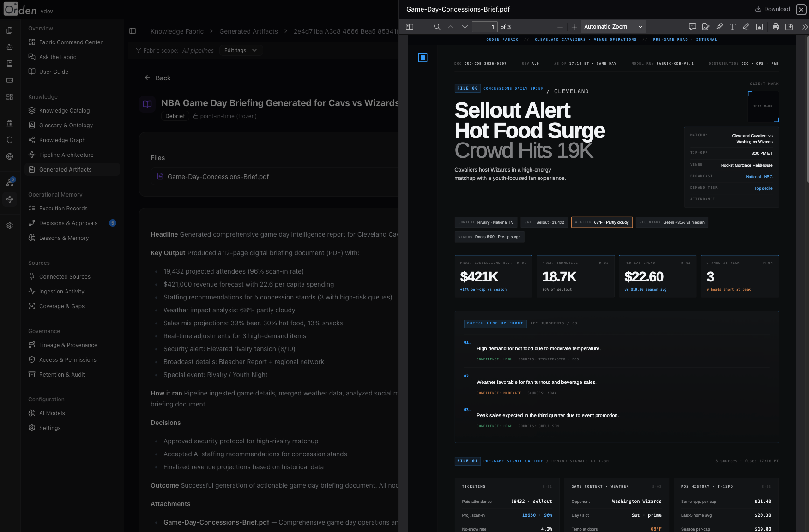
Task: Click top documents icon in icon rail
Action: [x=10, y=30]
